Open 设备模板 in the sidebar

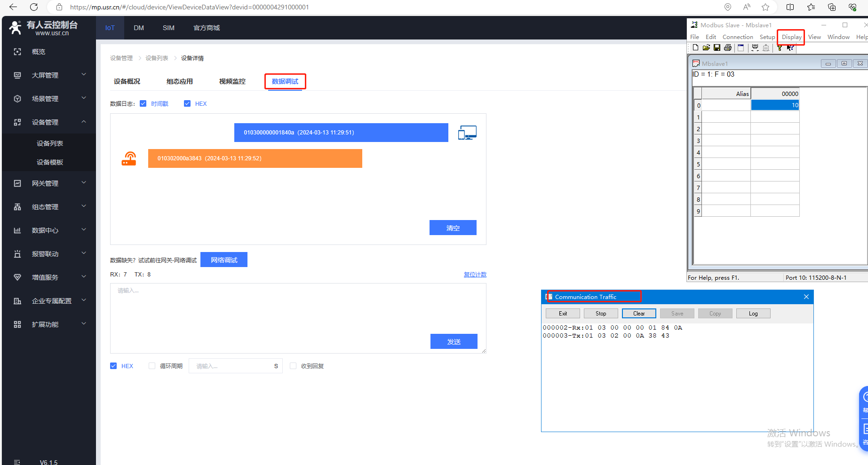50,162
